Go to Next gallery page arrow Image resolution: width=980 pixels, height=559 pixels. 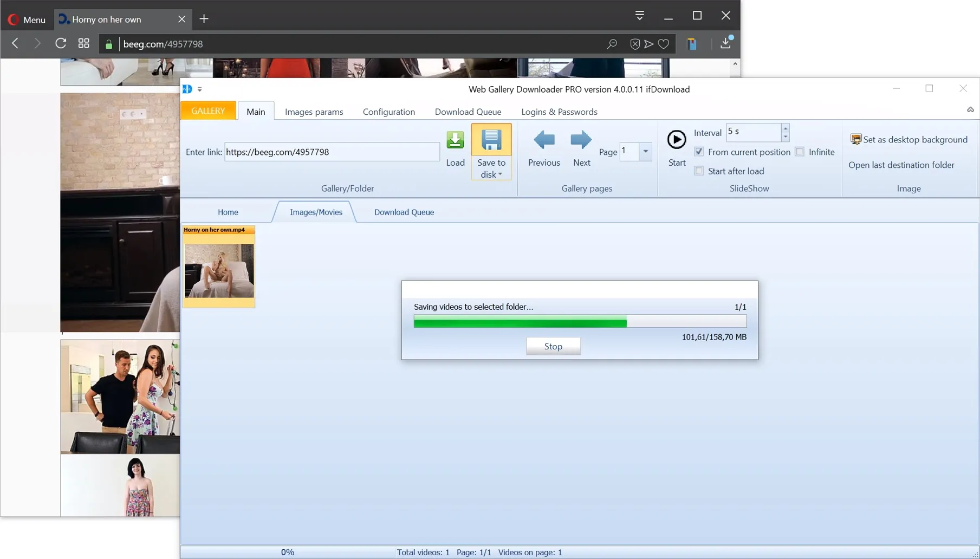coord(581,140)
